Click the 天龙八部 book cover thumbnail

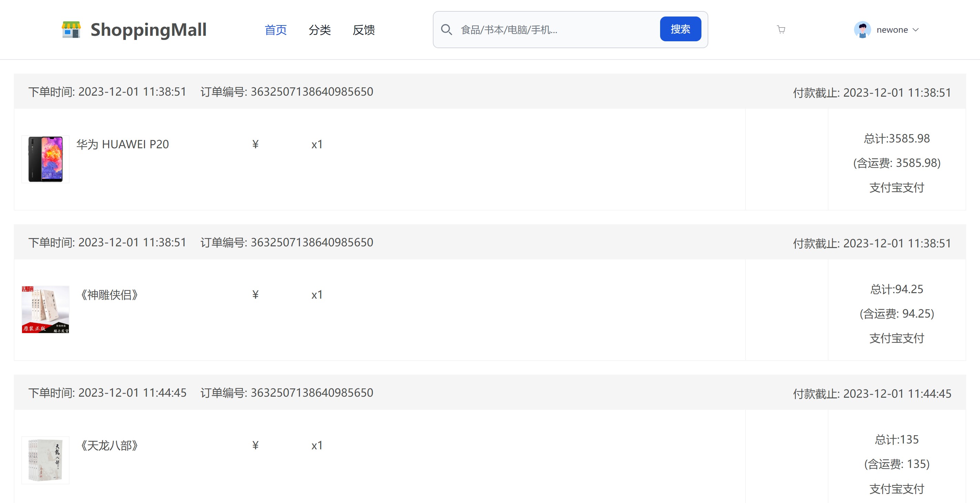[x=45, y=460]
